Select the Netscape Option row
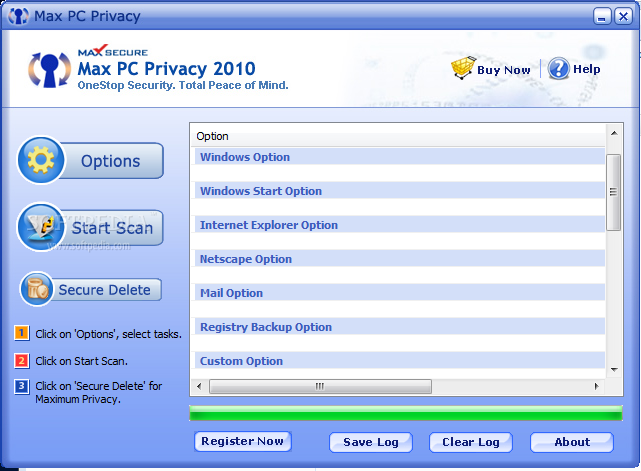 pos(400,259)
